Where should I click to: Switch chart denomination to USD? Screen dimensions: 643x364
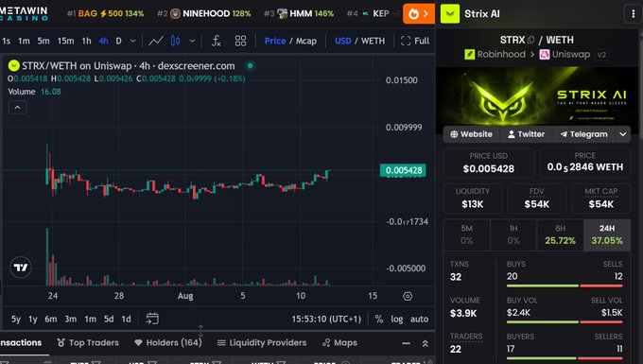pos(343,41)
